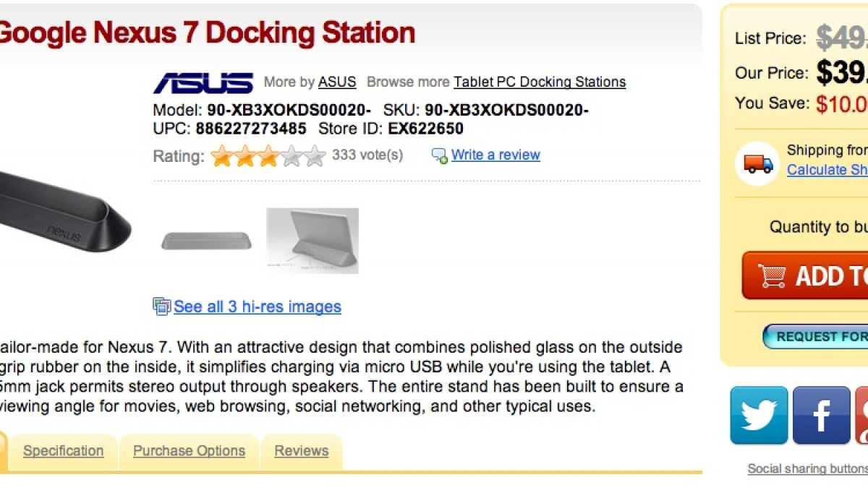Open the Reviews tab
Viewport: 868px width, 488px height.
click(x=301, y=451)
